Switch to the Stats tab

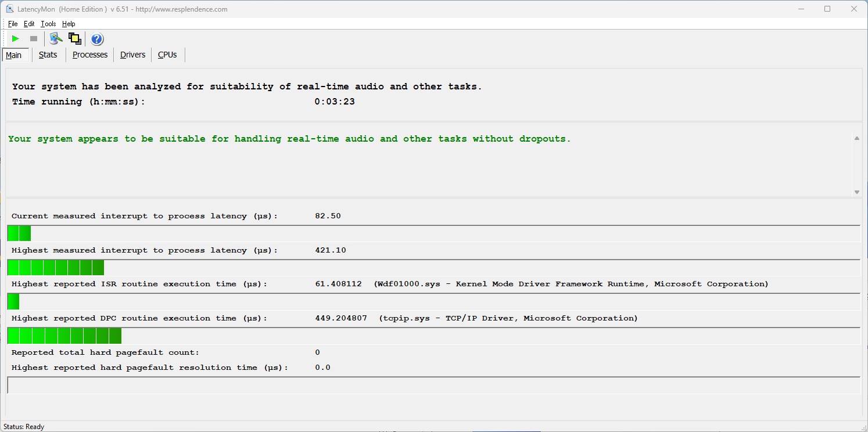point(48,55)
